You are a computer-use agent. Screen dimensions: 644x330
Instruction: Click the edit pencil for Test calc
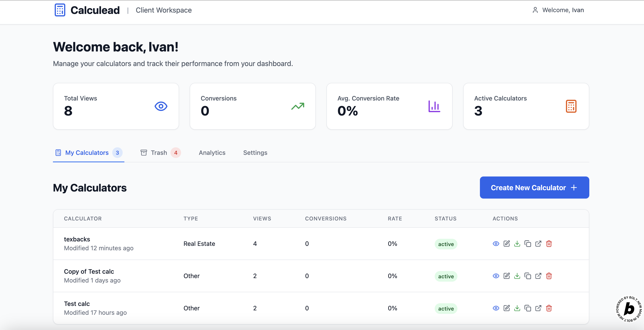pyautogui.click(x=507, y=308)
